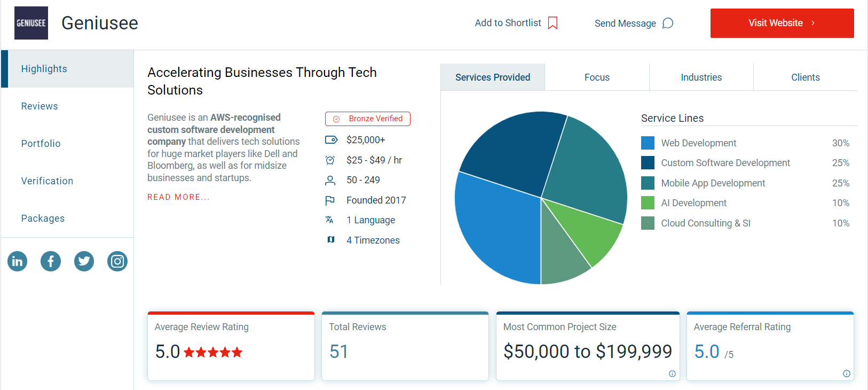Image resolution: width=868 pixels, height=390 pixels.
Task: Open Geniusee's LinkedIn page icon
Action: pyautogui.click(x=17, y=261)
